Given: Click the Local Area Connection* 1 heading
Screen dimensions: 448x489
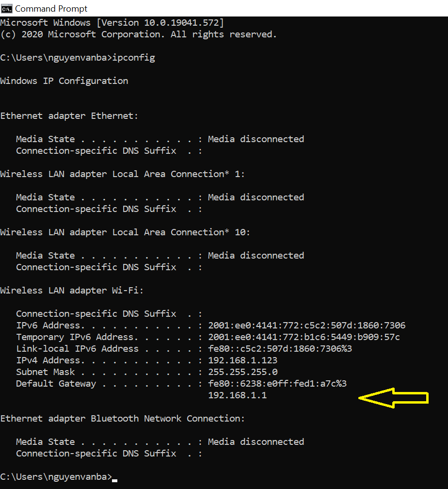Looking at the screenshot, I should tap(123, 174).
